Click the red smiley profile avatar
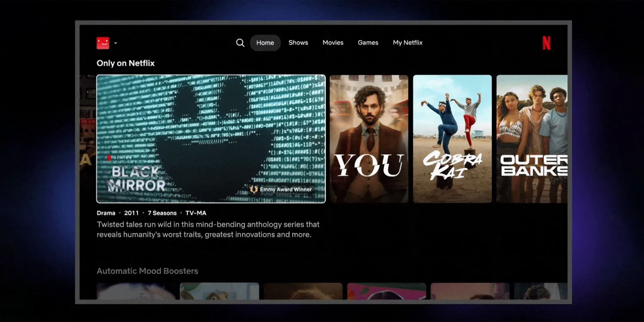This screenshot has width=644, height=322. pyautogui.click(x=103, y=43)
